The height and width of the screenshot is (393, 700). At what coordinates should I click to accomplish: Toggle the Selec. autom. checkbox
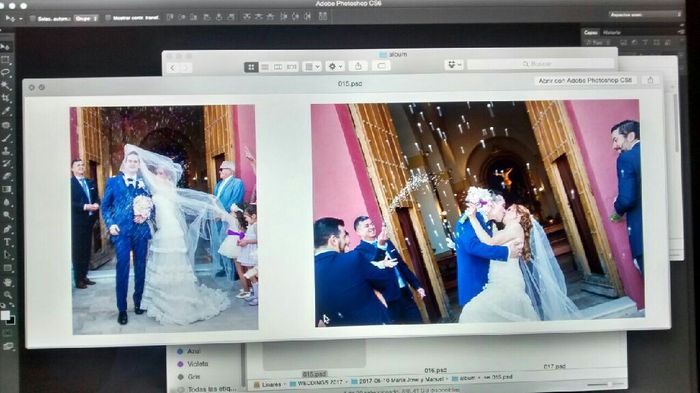point(33,19)
